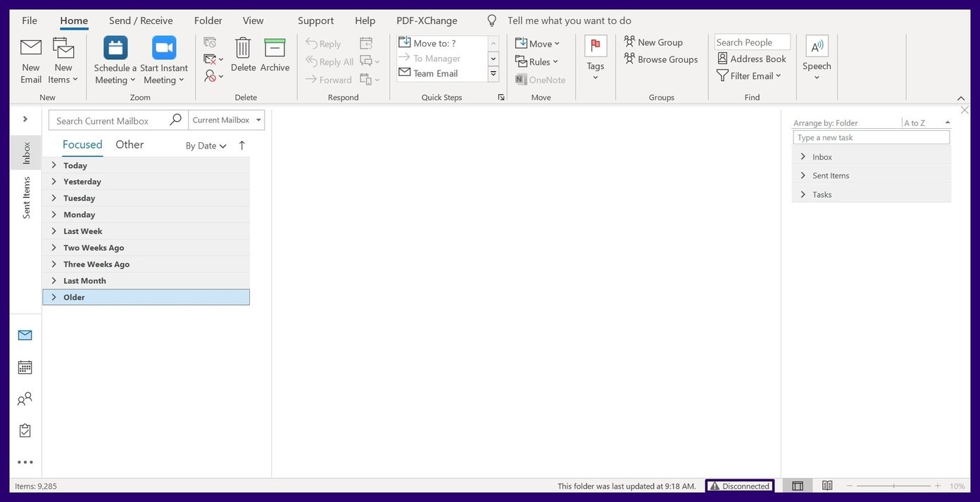Expand the Older group

point(54,297)
